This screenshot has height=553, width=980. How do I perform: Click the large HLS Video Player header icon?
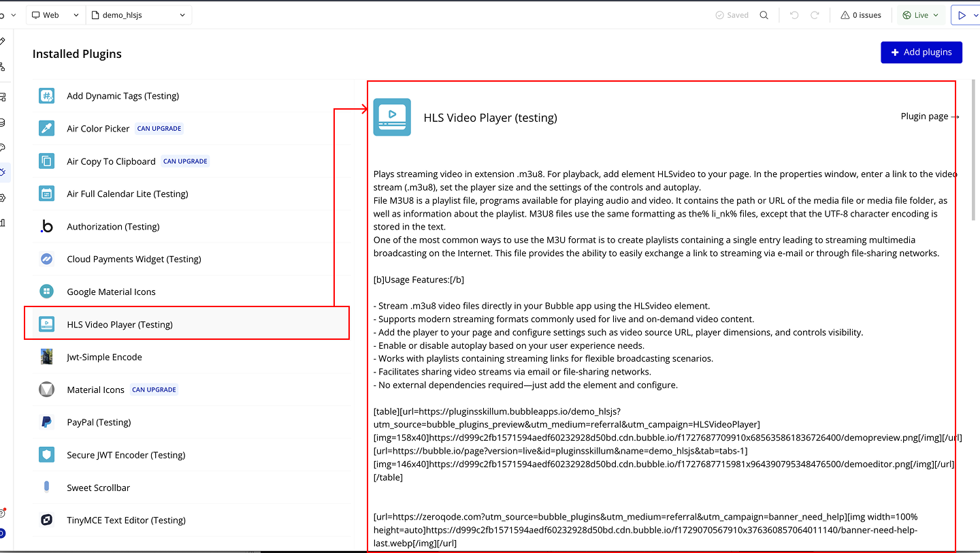click(392, 117)
